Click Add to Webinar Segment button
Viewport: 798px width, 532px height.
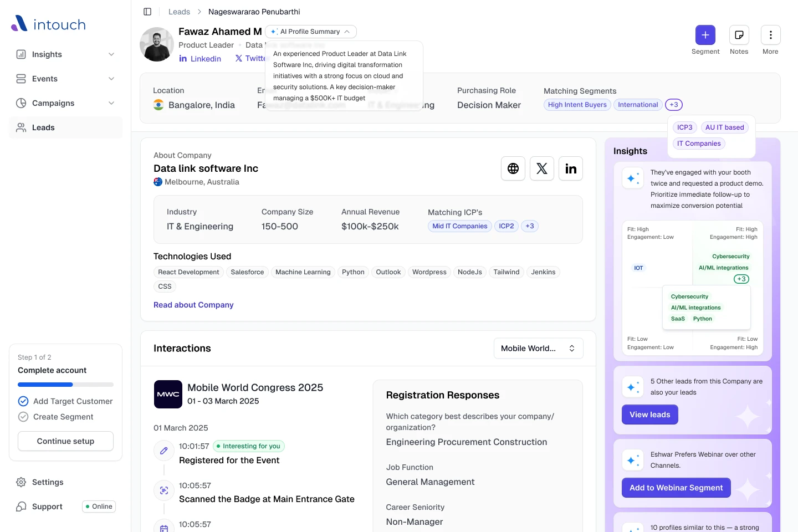[x=676, y=488]
